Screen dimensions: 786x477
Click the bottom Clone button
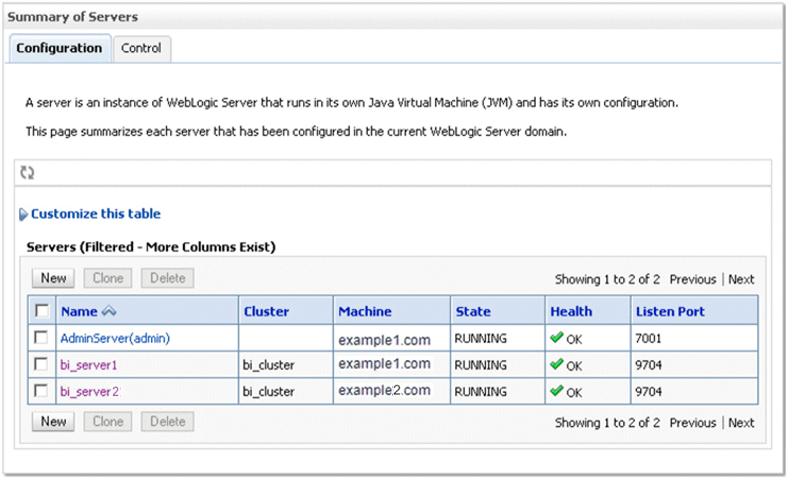point(108,421)
